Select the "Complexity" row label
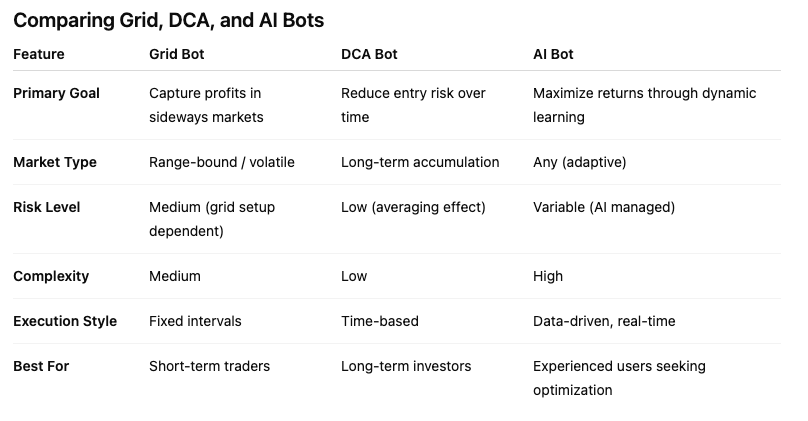The height and width of the screenshot is (421, 808). (51, 276)
